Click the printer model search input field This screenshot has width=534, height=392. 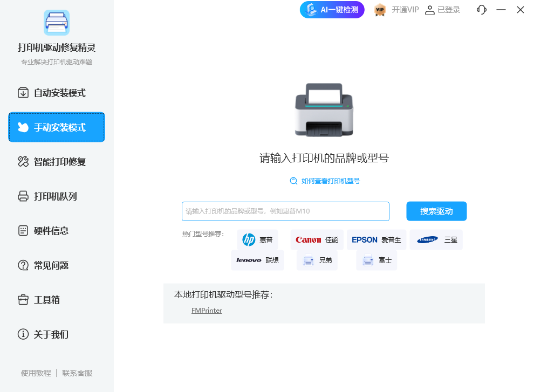tap(285, 211)
